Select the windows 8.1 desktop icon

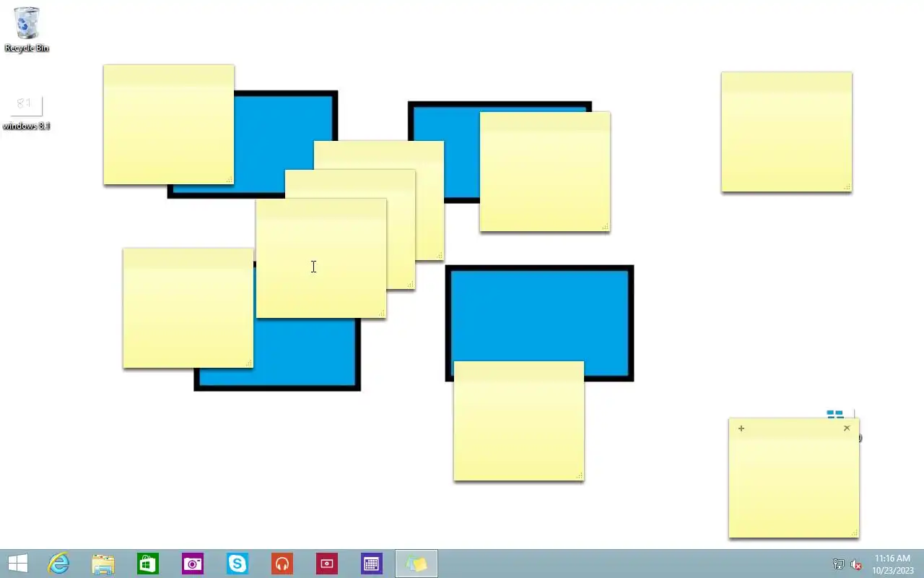(26, 113)
